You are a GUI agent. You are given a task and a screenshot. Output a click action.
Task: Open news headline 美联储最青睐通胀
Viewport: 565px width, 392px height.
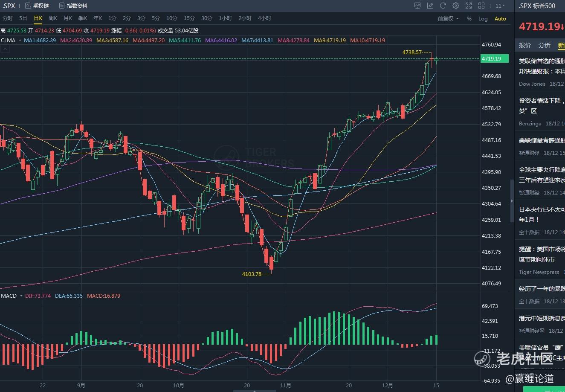click(x=542, y=140)
